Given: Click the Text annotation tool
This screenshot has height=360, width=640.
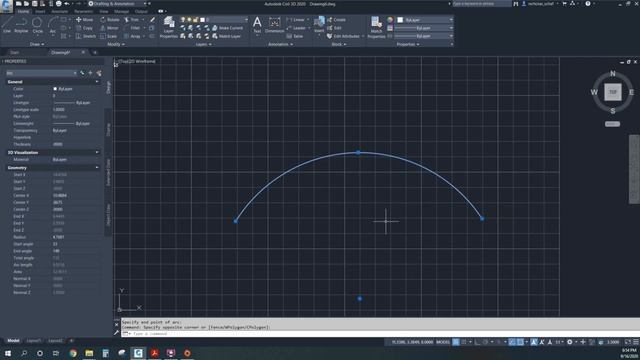Looking at the screenshot, I should [x=257, y=24].
